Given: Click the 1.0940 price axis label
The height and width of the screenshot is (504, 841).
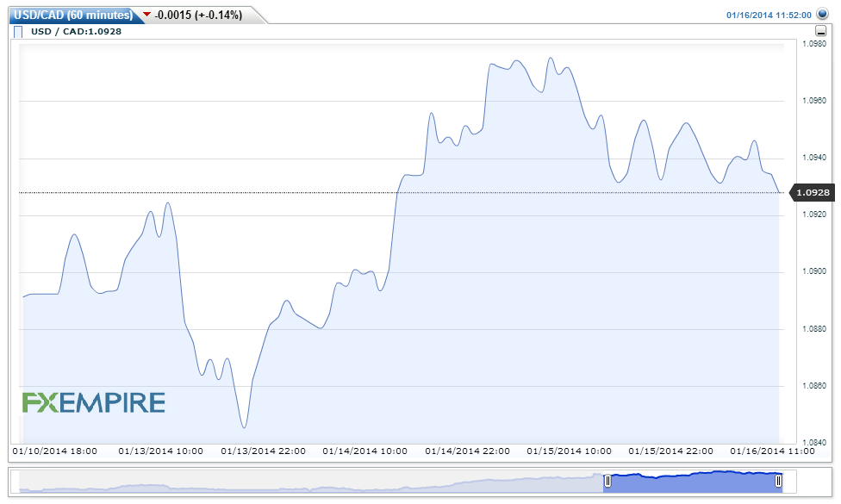Looking at the screenshot, I should click(814, 157).
